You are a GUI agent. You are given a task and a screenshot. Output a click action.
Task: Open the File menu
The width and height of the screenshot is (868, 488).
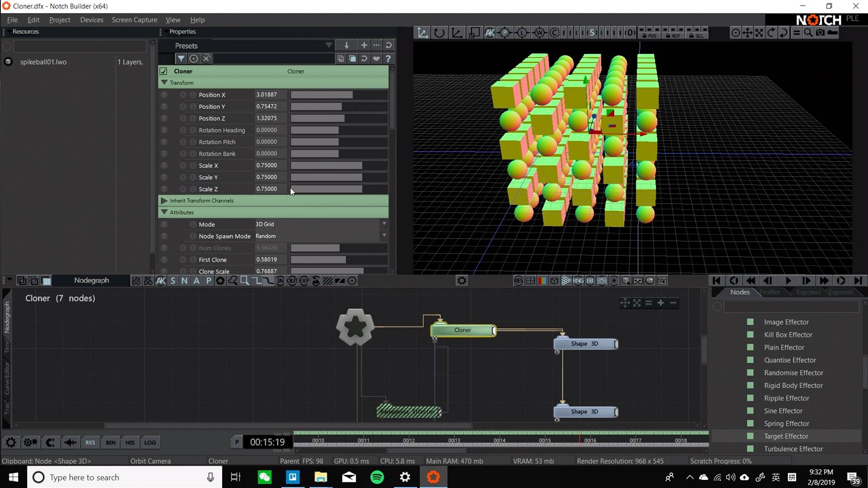pyautogui.click(x=12, y=19)
